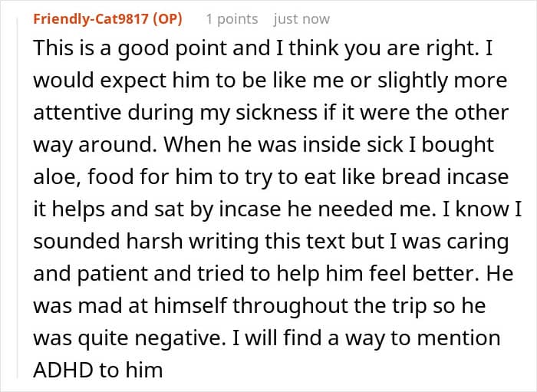
Task: Click the "just now" comment timestamp
Action: click(x=301, y=19)
